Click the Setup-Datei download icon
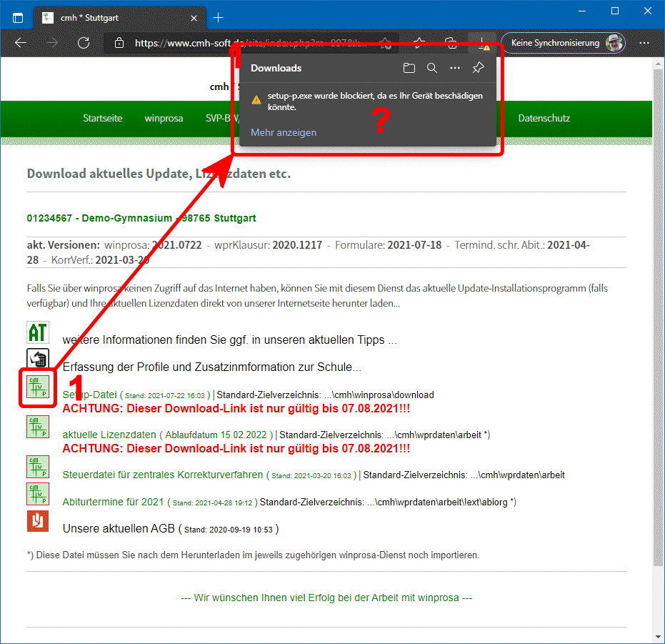The image size is (665, 644). coord(37,387)
